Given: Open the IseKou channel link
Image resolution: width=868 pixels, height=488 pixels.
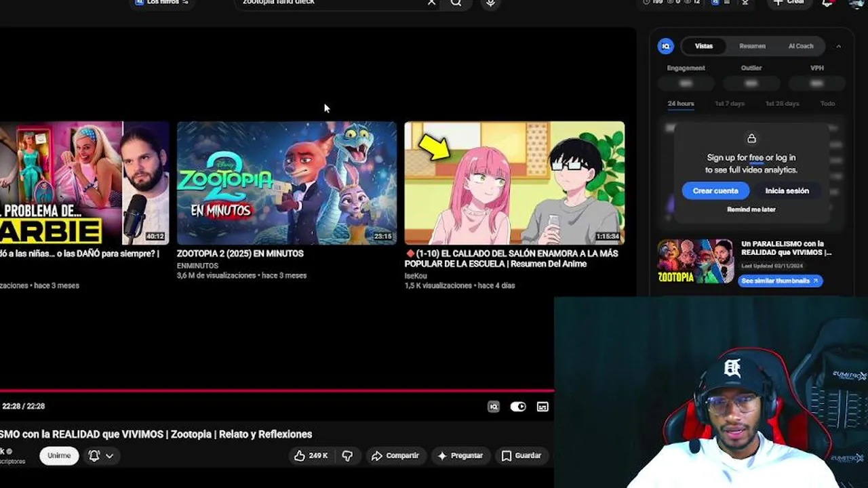Looking at the screenshot, I should pos(416,276).
